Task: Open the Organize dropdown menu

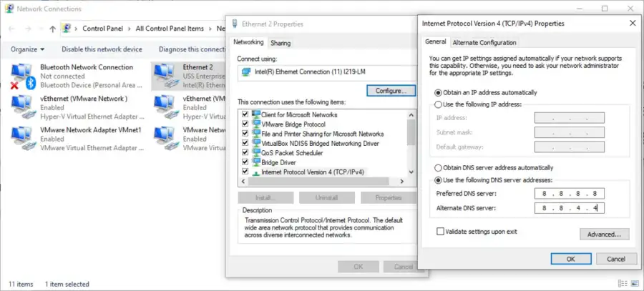Action: pos(27,49)
